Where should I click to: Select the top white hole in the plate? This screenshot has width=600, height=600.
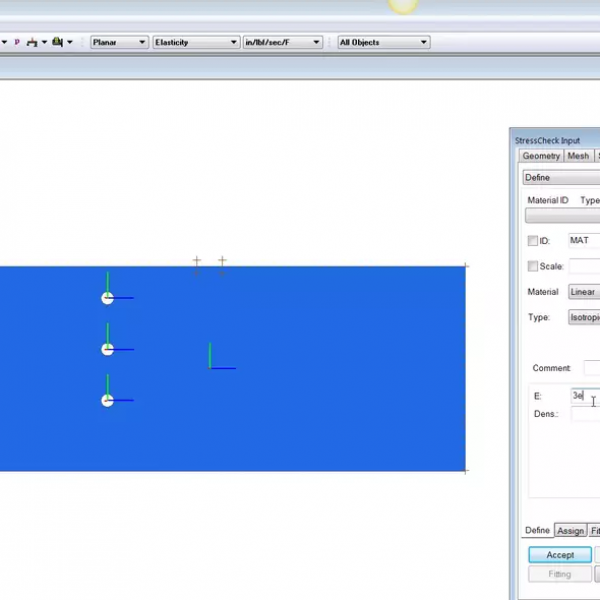tap(108, 298)
